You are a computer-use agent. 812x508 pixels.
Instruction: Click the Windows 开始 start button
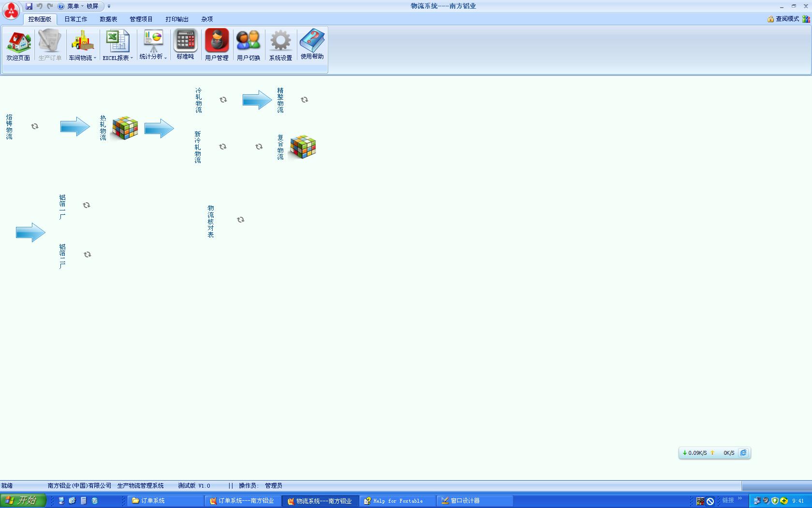(23, 501)
